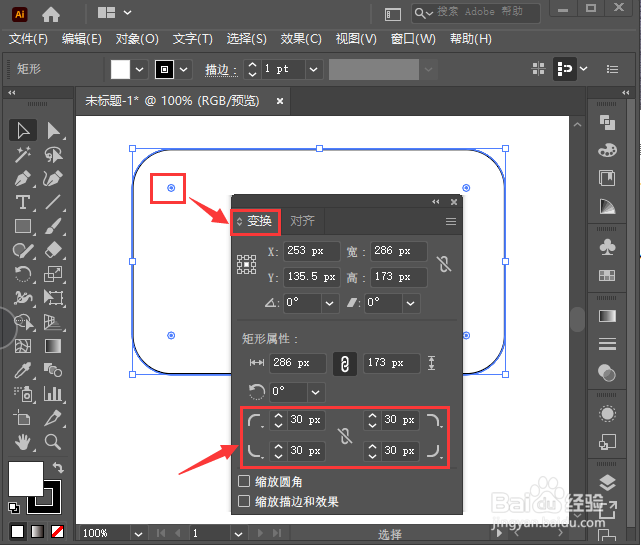The image size is (641, 545).
Task: Open zoom level dropdown at 100%
Action: [x=138, y=534]
